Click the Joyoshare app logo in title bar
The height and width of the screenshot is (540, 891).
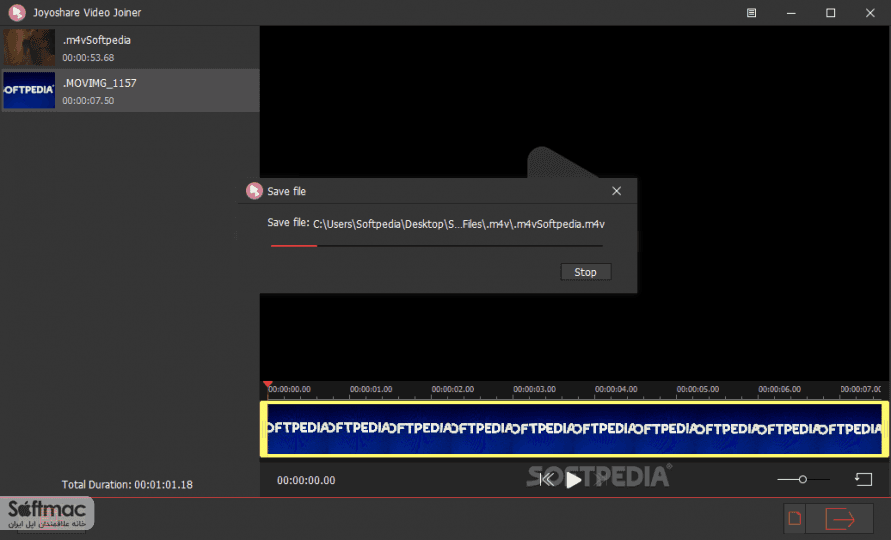click(17, 13)
